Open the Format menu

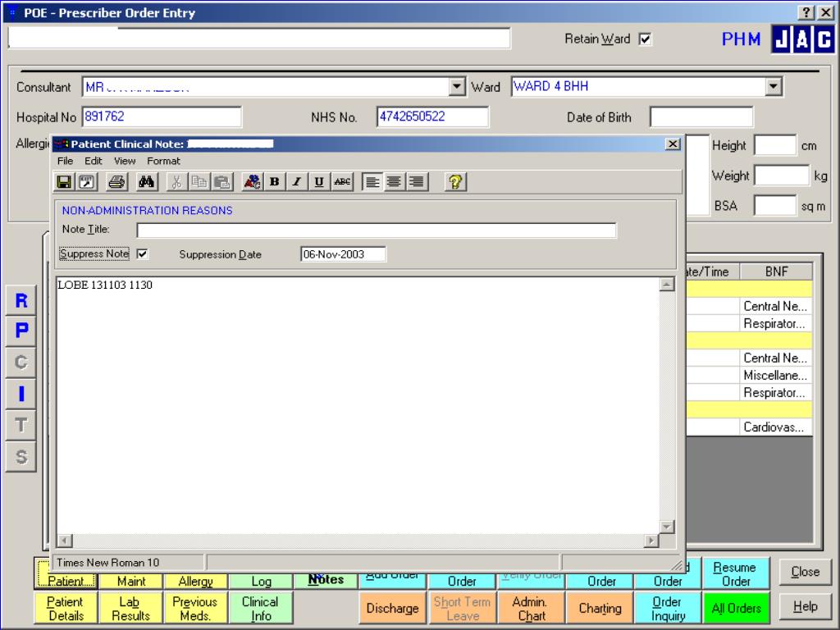(x=163, y=161)
